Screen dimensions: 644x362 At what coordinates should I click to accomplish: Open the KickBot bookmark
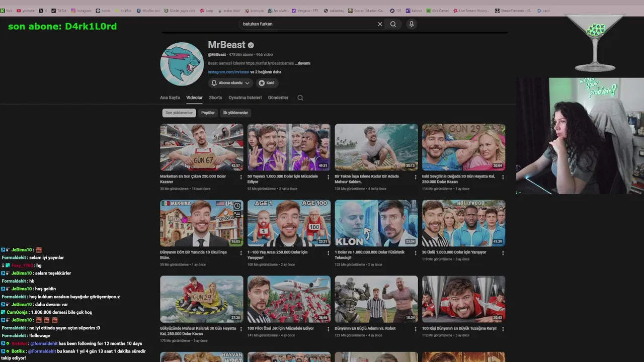point(123,11)
